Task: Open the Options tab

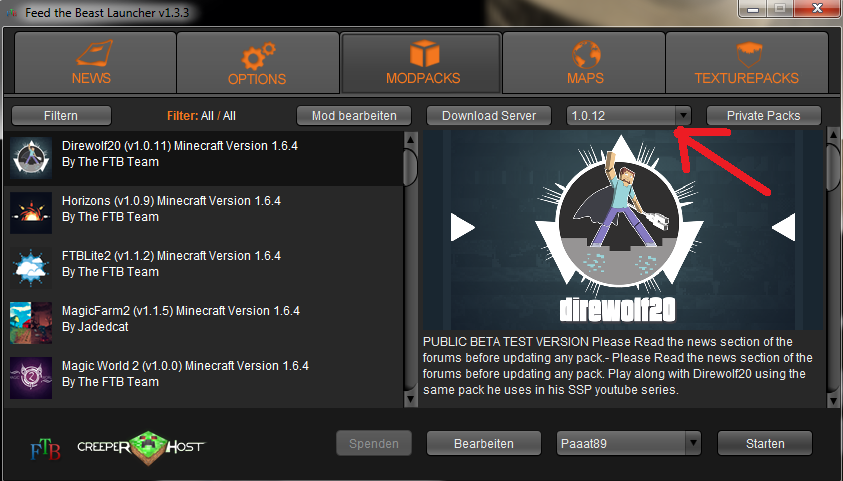Action: [x=257, y=63]
